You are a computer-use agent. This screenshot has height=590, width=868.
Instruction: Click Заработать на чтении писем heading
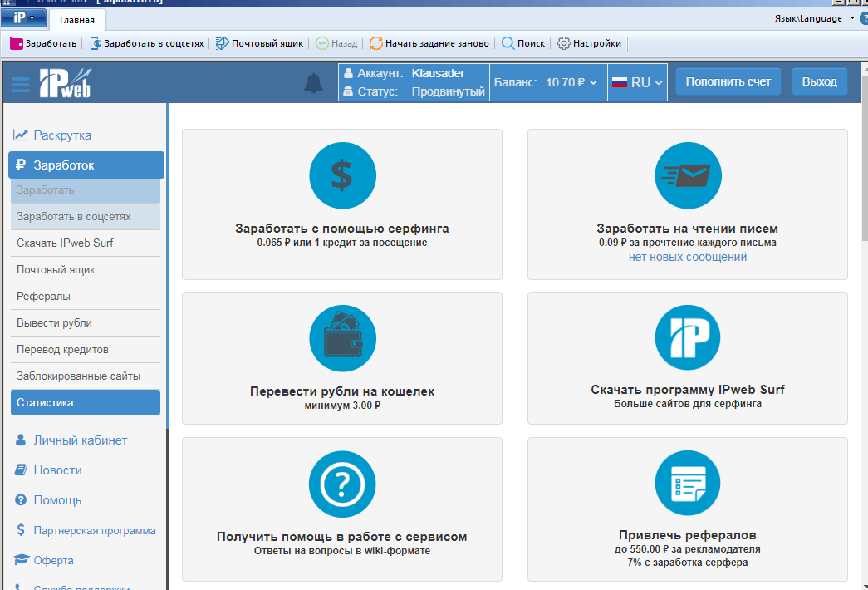pyautogui.click(x=688, y=229)
